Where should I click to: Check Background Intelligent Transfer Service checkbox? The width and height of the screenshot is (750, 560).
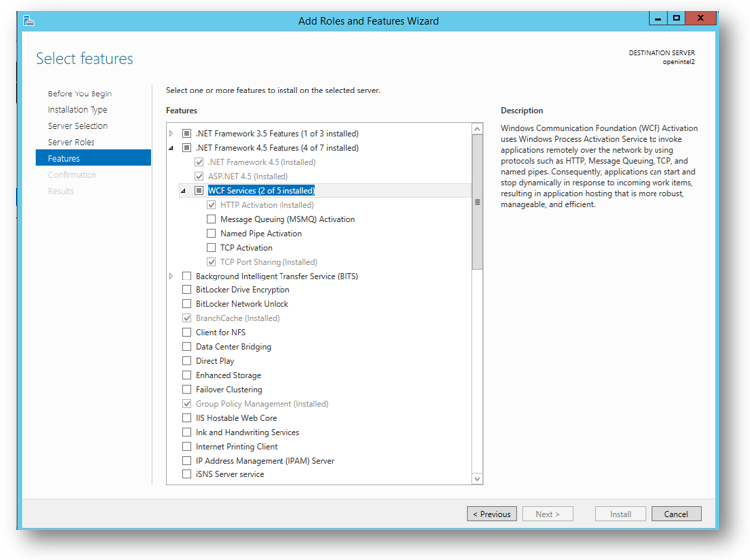187,276
